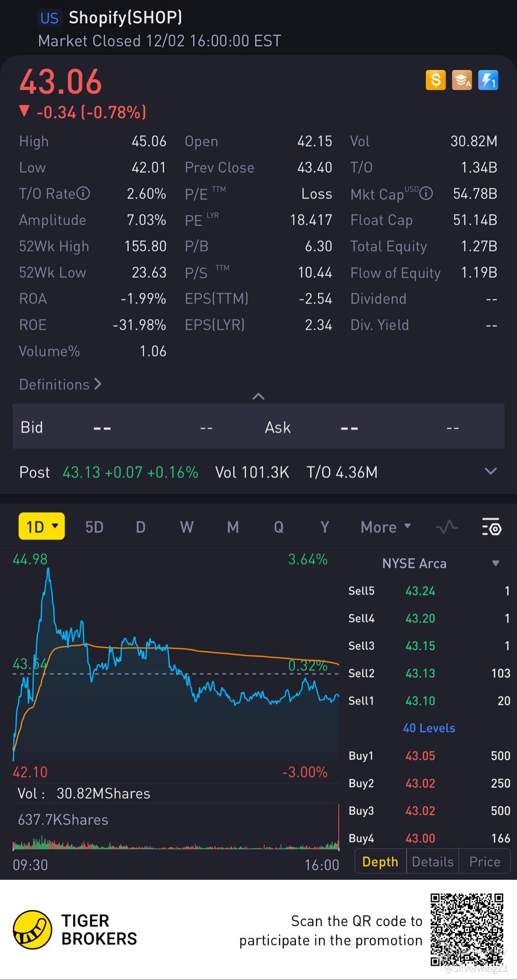
Task: Switch to the Details tab
Action: pyautogui.click(x=432, y=861)
